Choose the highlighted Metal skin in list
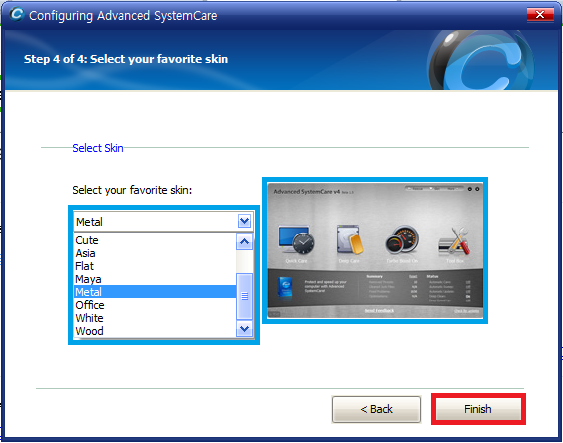Image resolution: width=563 pixels, height=443 pixels. tap(155, 292)
